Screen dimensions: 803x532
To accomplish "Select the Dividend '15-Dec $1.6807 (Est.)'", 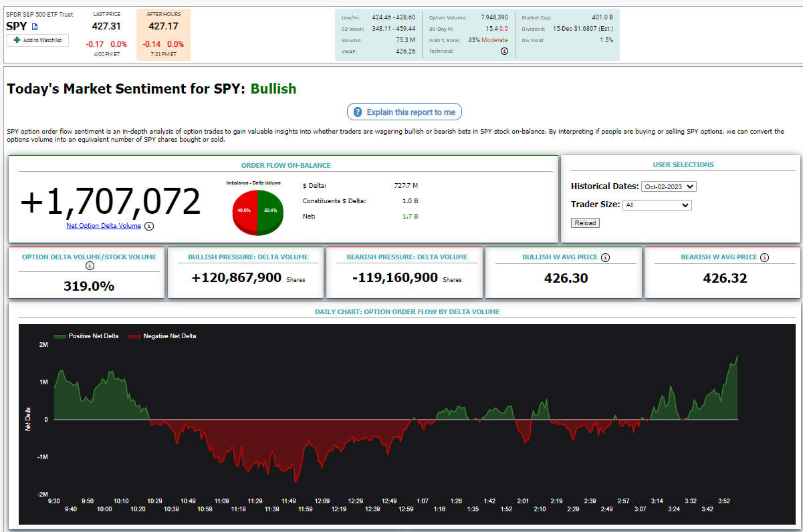I will pyautogui.click(x=583, y=29).
